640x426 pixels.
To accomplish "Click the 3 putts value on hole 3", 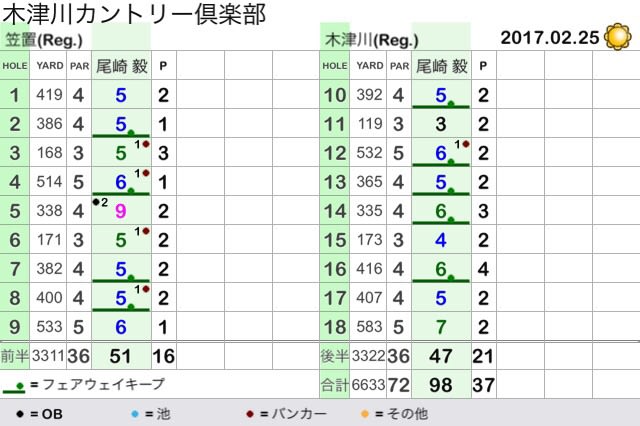I will (163, 153).
